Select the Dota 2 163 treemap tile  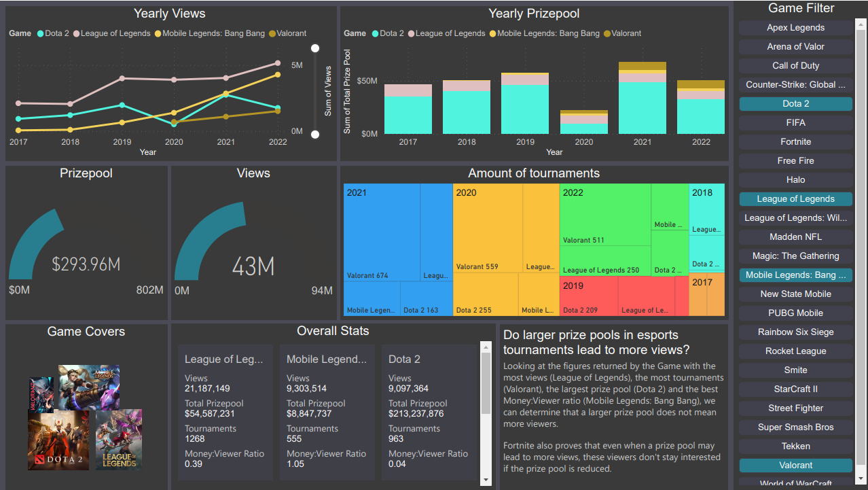coord(427,298)
